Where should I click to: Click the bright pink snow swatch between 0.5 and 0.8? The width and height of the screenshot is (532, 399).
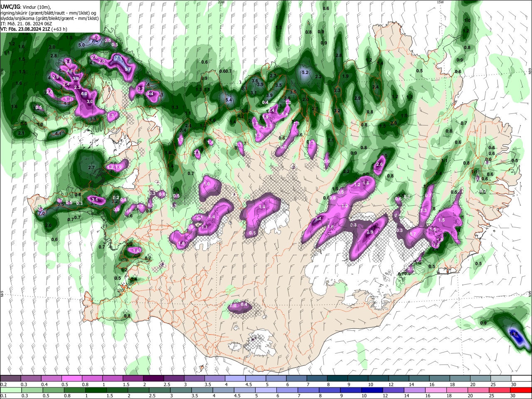click(x=71, y=378)
